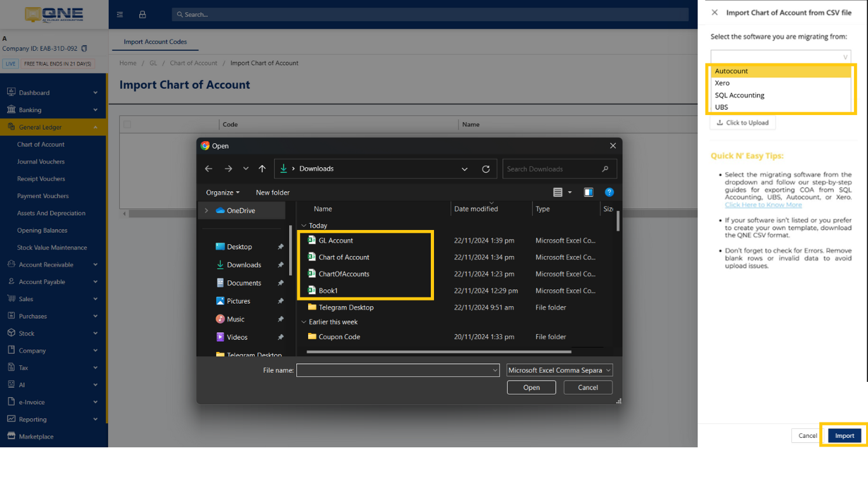Open the address path dropdown arrow
This screenshot has width=868, height=488.
click(x=465, y=169)
